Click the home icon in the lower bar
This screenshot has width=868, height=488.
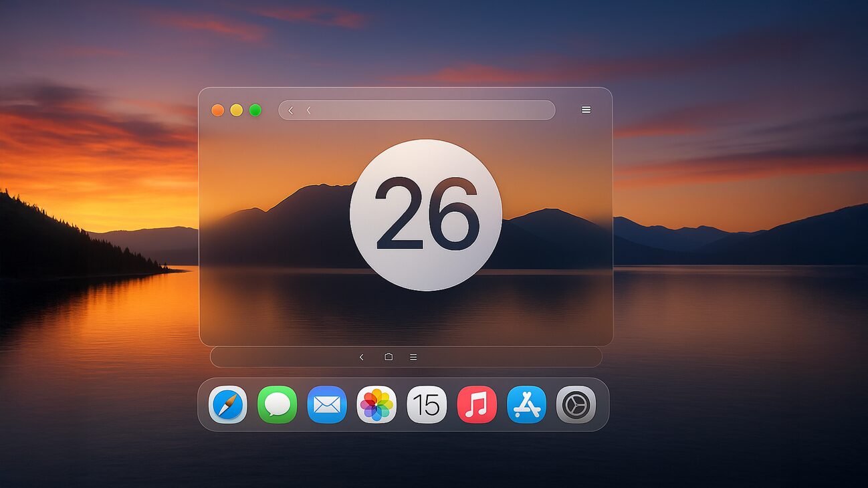(389, 357)
